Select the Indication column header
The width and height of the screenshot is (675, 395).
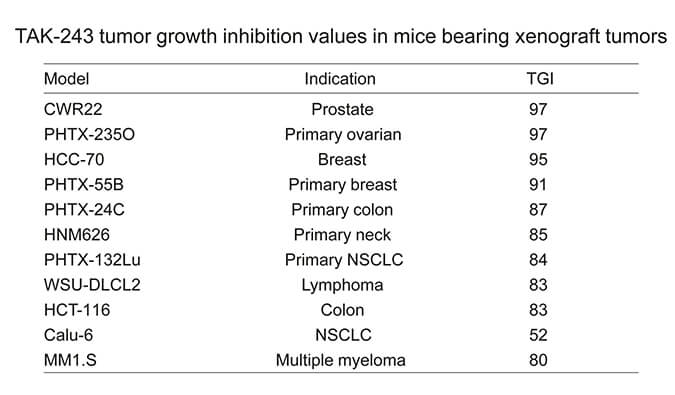tap(340, 79)
